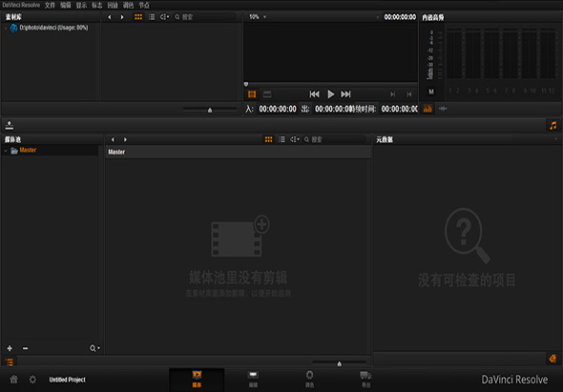Switch the media pool to thumbnail view

point(268,139)
